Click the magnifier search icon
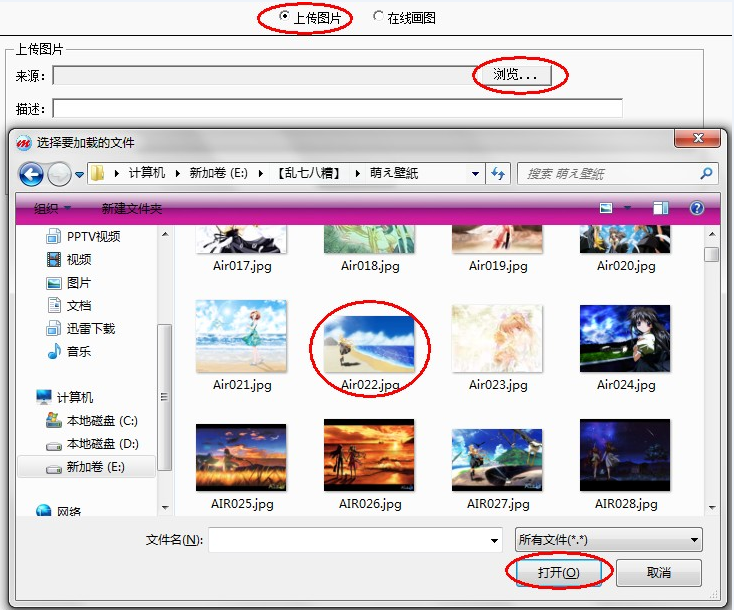 coord(706,174)
